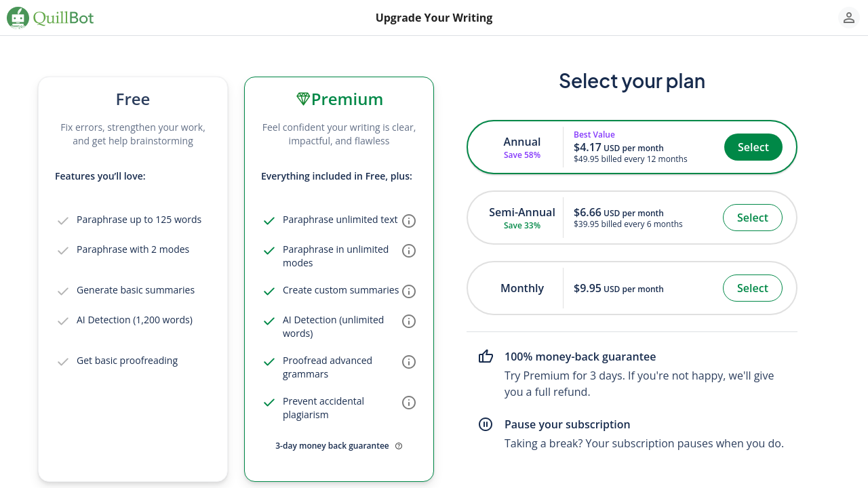Viewport: 868px width, 488px height.
Task: Click info icon beside Paraphrase in unlimited modes
Action: click(409, 251)
